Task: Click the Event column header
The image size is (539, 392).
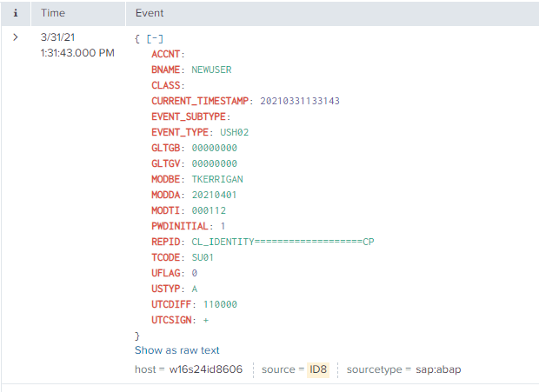Action: [x=150, y=13]
